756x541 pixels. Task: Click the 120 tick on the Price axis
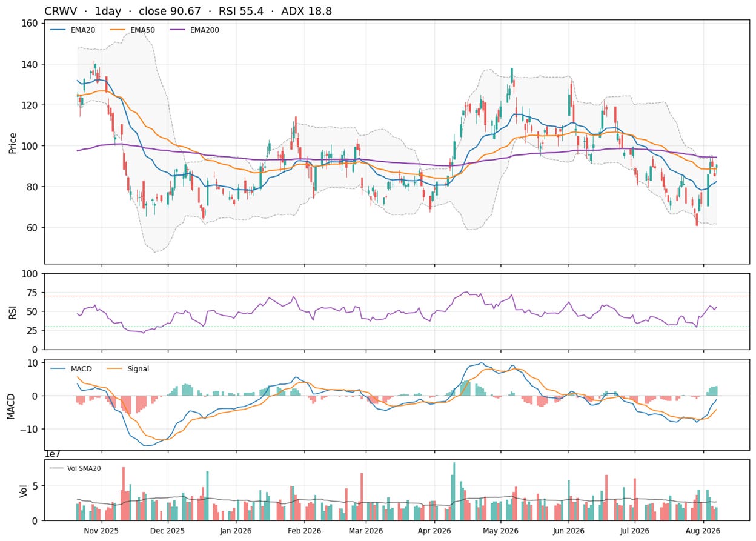coord(31,105)
